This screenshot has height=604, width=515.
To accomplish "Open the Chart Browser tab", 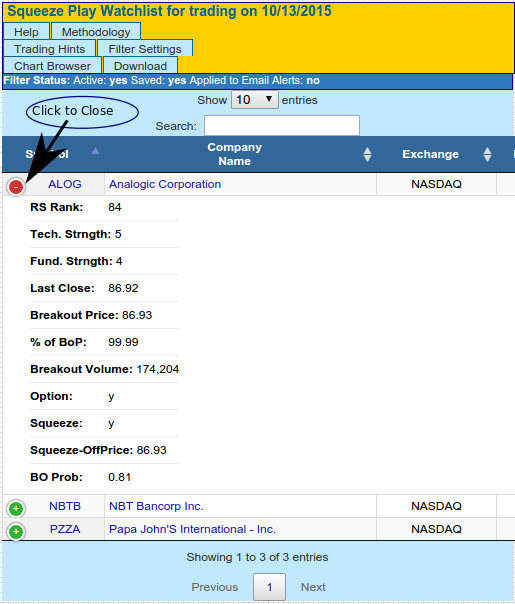I will coord(52,65).
